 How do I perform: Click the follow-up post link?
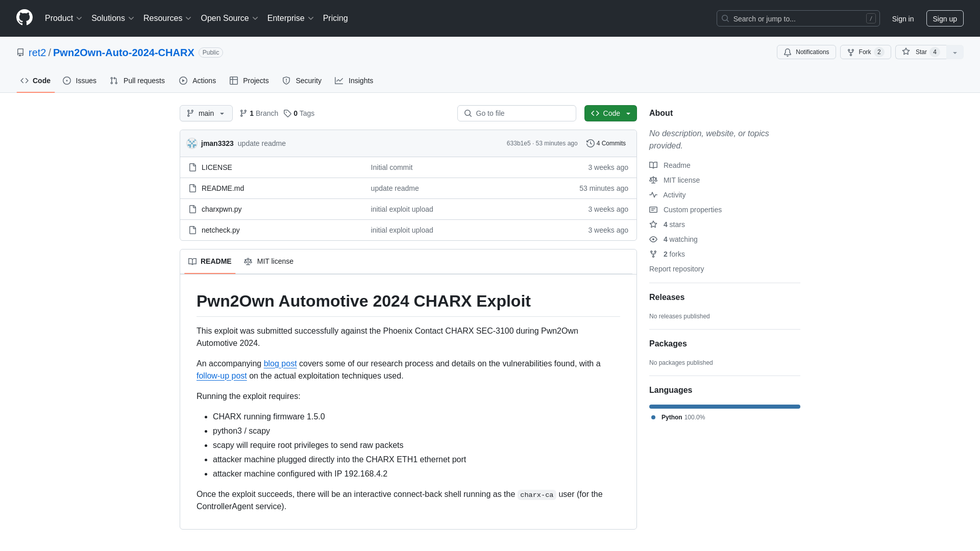point(222,375)
